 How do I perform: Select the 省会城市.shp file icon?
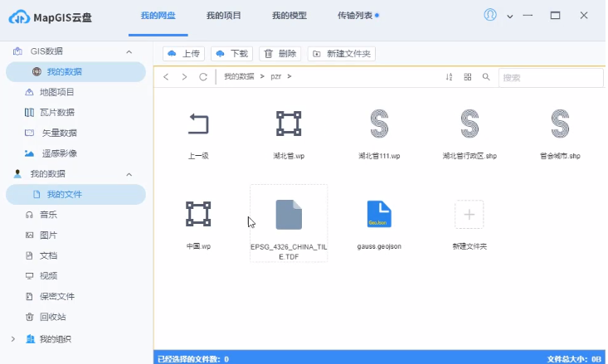tap(560, 124)
